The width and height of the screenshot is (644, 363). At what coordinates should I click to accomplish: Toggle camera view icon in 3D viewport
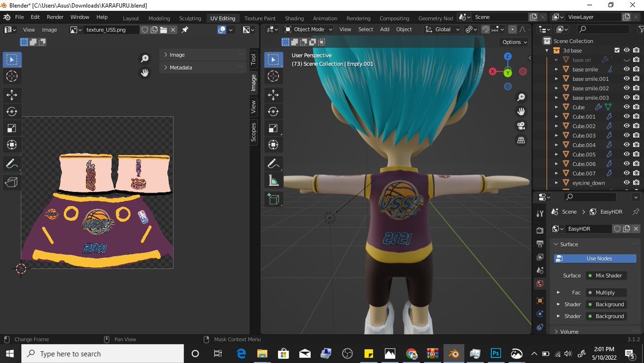tap(521, 126)
